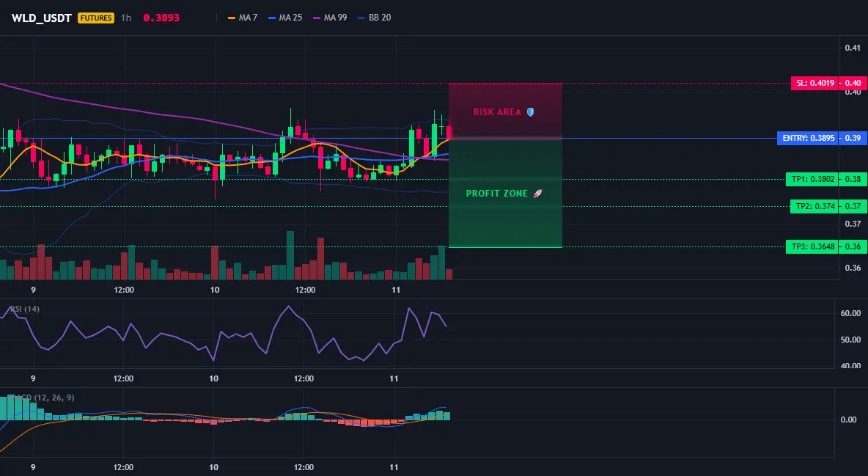Click the SL: 0.4019 stop loss label
Viewport: 868px width, 476px height.
click(x=815, y=83)
